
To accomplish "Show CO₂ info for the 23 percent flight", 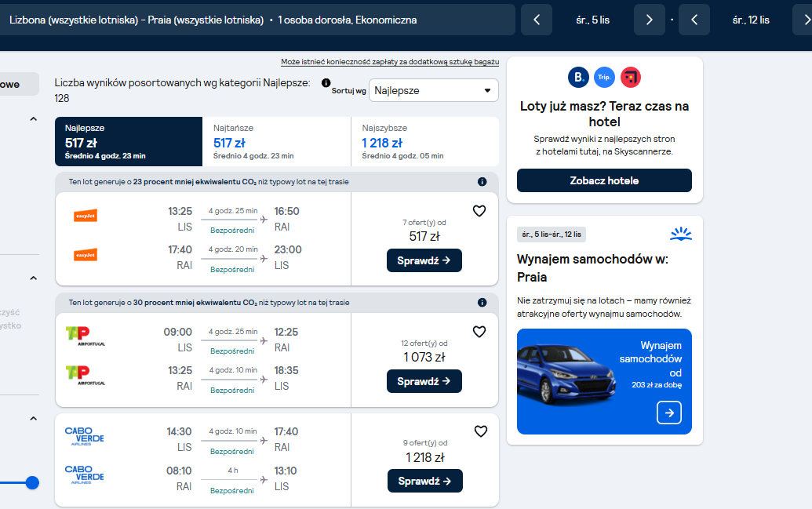I will coord(482,182).
